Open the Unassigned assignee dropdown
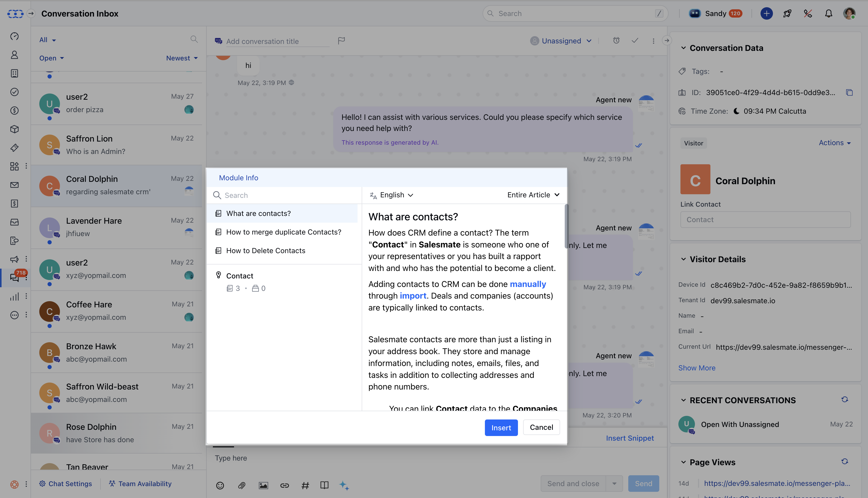Screen dimensions: 868x498 pos(561,41)
